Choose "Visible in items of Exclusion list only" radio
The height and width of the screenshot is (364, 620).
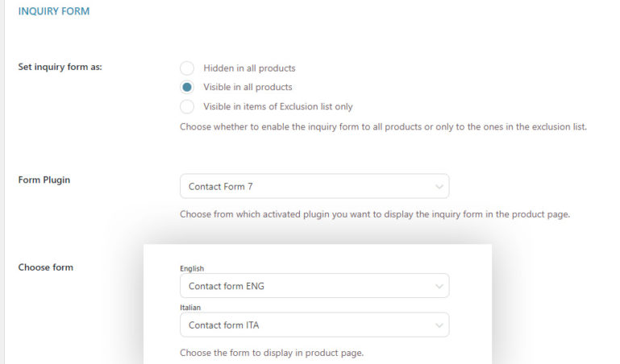coord(187,106)
